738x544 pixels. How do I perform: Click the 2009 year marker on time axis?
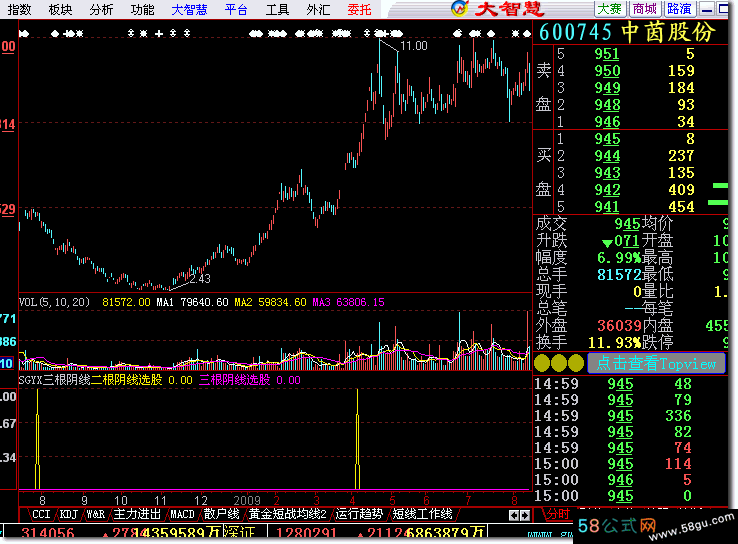(247, 500)
